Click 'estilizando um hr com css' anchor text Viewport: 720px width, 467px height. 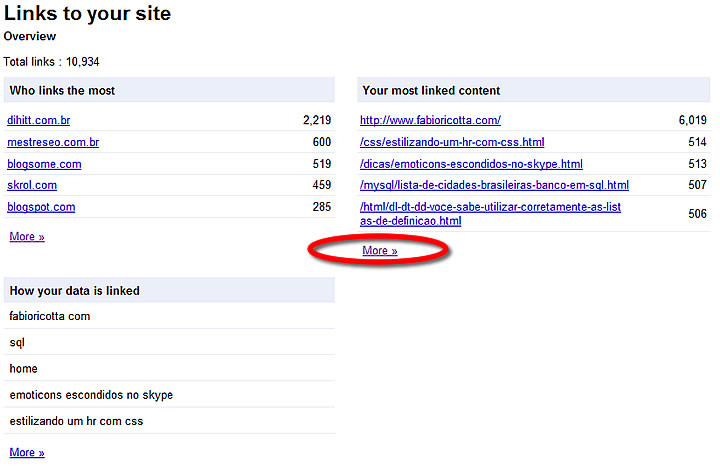[76, 421]
